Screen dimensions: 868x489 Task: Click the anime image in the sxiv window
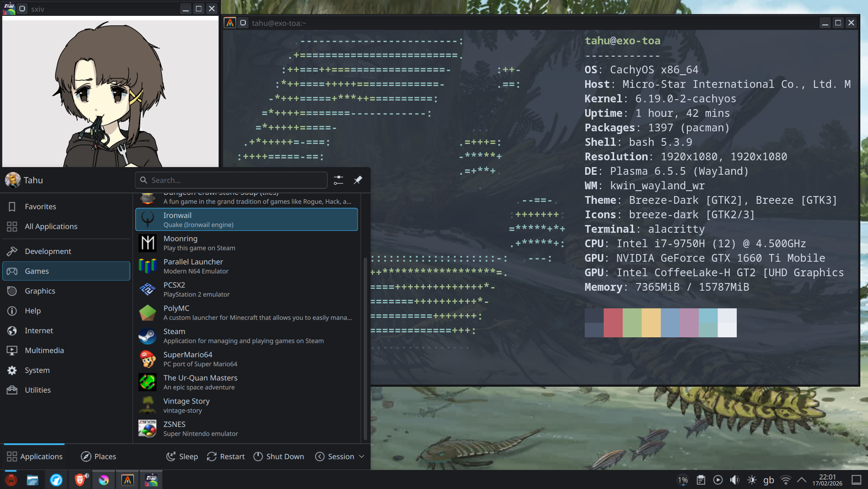click(110, 92)
